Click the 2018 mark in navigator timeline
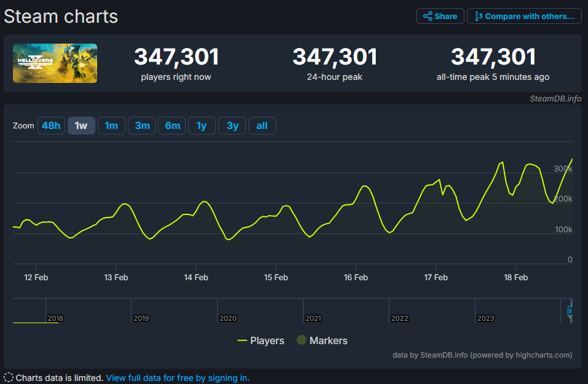Image resolution: width=588 pixels, height=384 pixels. point(55,318)
